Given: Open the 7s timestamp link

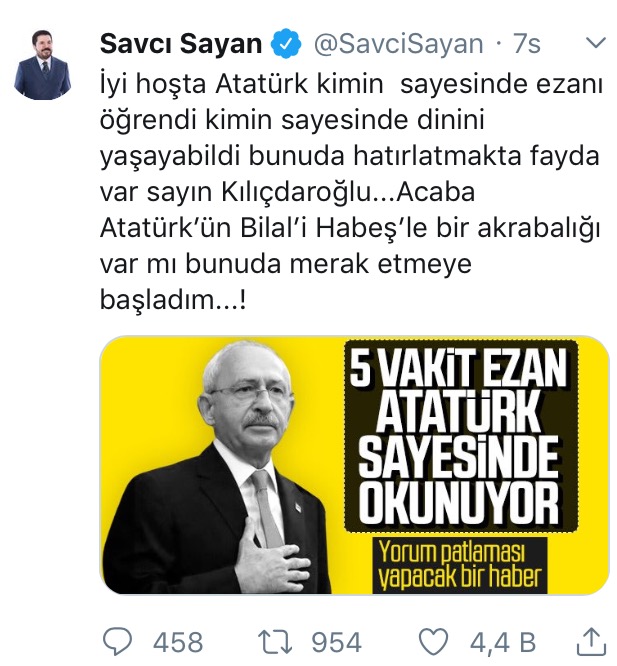Looking at the screenshot, I should (x=527, y=44).
